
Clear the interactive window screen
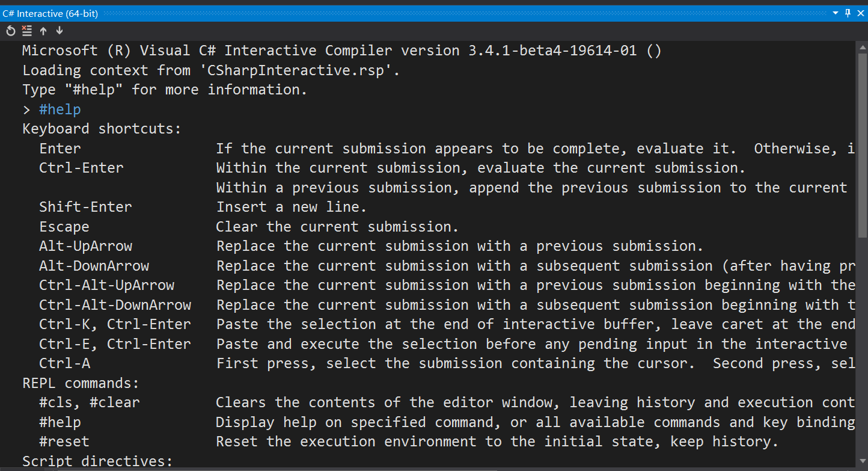click(26, 31)
